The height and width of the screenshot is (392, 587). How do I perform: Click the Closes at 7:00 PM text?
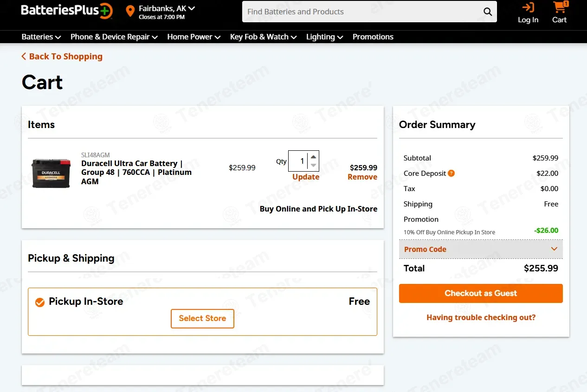161,17
